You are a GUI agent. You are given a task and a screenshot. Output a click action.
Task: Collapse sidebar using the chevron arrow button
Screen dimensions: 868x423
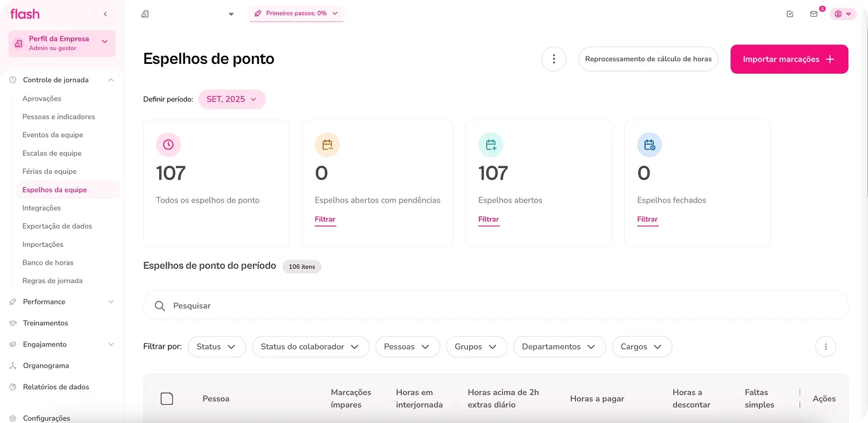105,14
